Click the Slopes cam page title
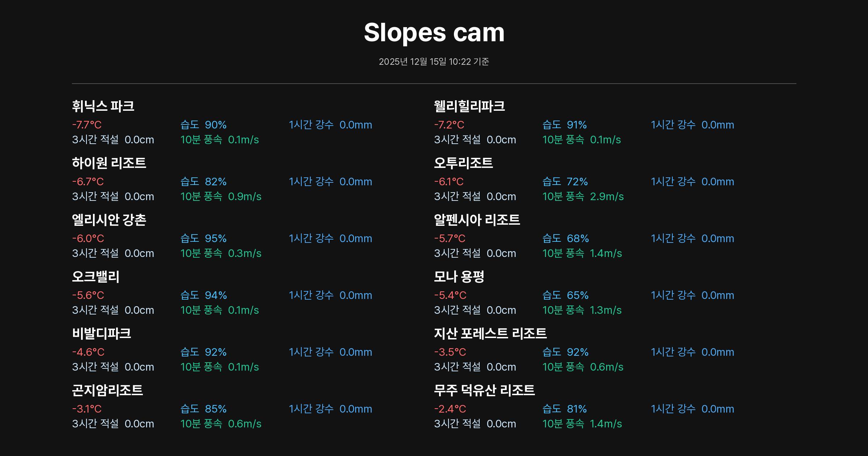This screenshot has height=456, width=868. point(434,33)
